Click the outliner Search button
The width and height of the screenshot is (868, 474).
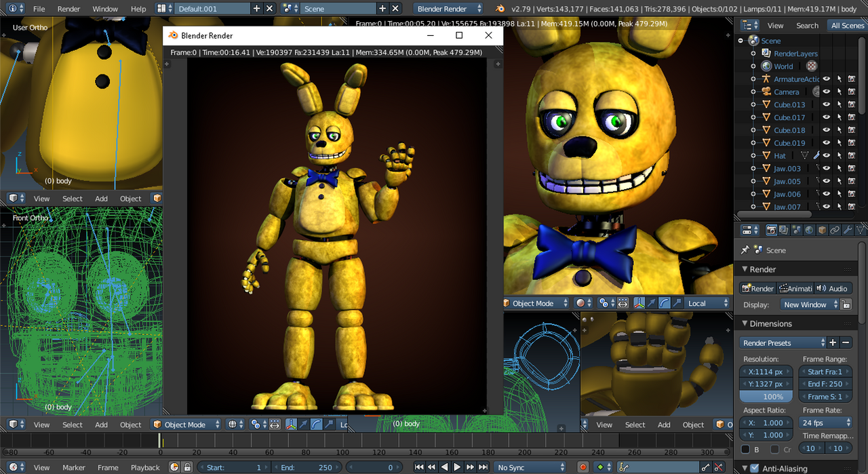[x=807, y=25]
